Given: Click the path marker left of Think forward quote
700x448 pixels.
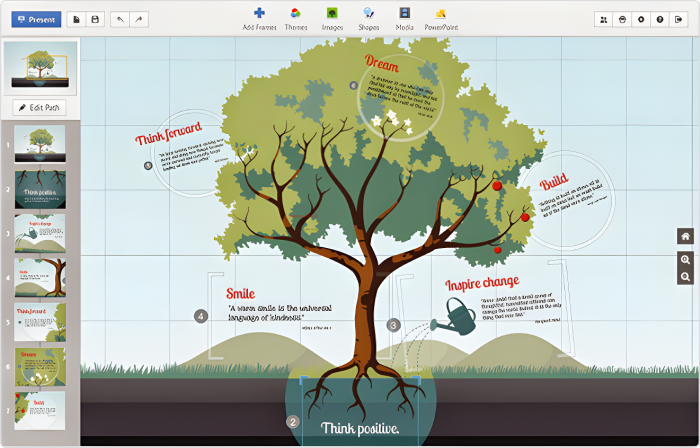Looking at the screenshot, I should tap(148, 166).
